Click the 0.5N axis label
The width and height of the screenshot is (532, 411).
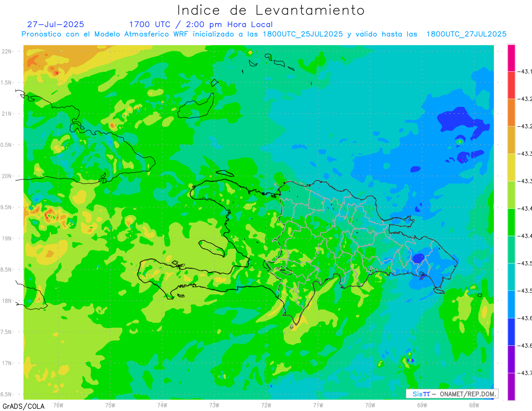click(7, 145)
